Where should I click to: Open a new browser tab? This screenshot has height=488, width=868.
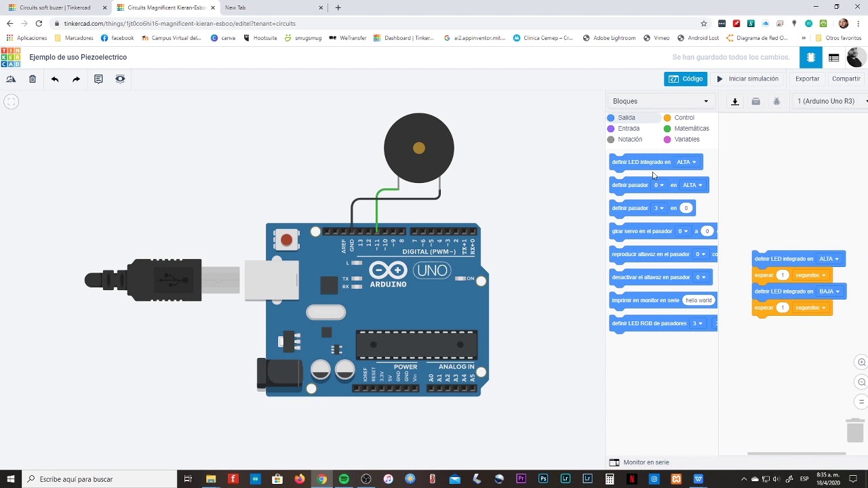click(338, 7)
